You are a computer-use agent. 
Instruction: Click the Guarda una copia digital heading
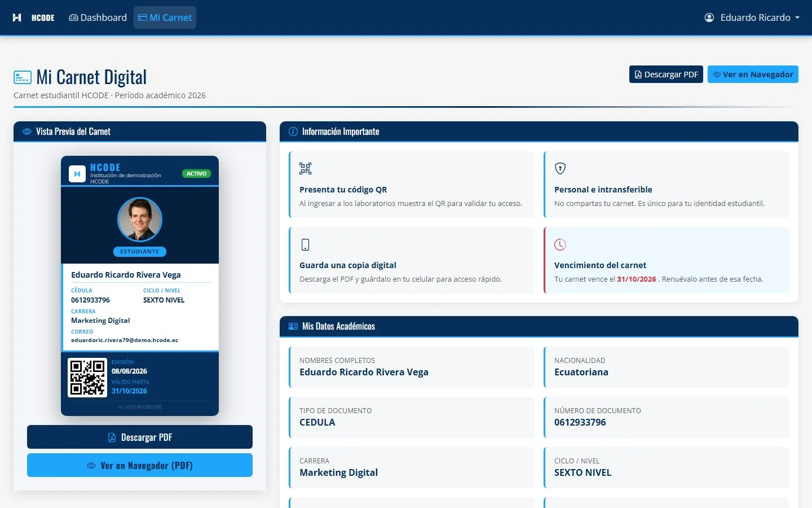click(x=348, y=265)
